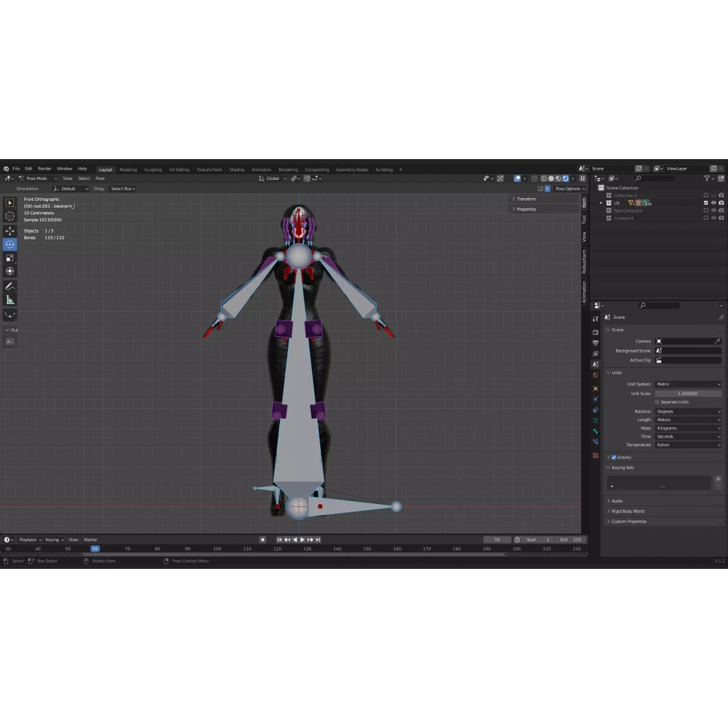Switch to the Sculpting workspace tab
The width and height of the screenshot is (728, 728).
coord(153,170)
